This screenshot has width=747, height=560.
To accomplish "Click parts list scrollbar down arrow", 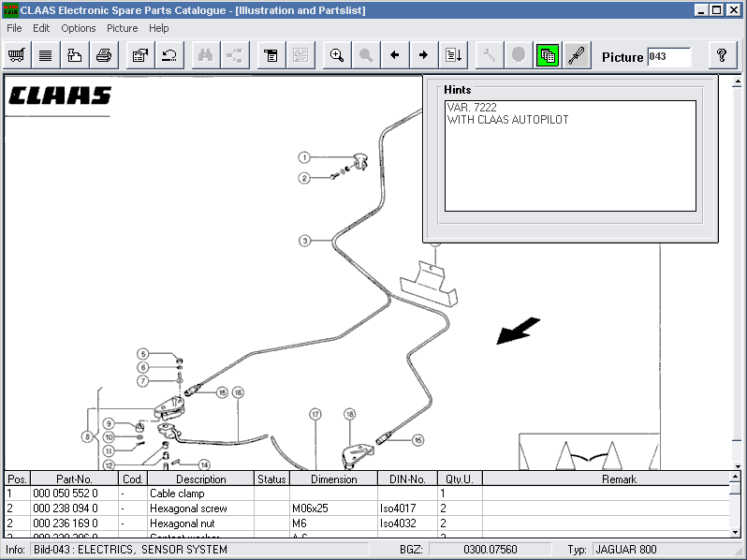I will pyautogui.click(x=735, y=532).
